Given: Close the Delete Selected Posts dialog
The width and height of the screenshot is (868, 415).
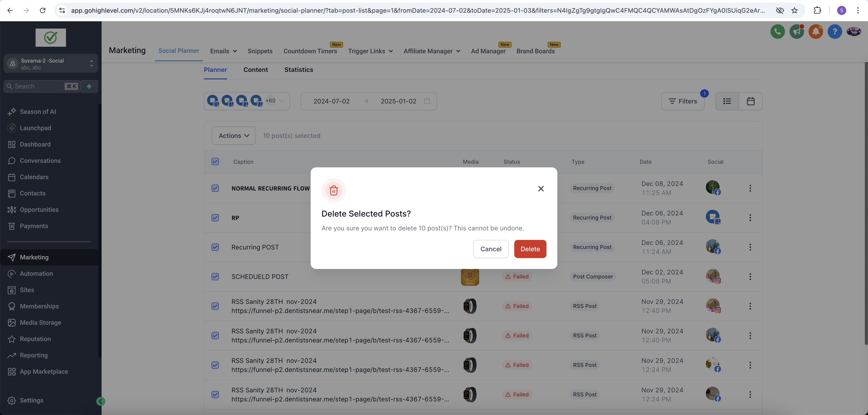Looking at the screenshot, I should point(541,189).
